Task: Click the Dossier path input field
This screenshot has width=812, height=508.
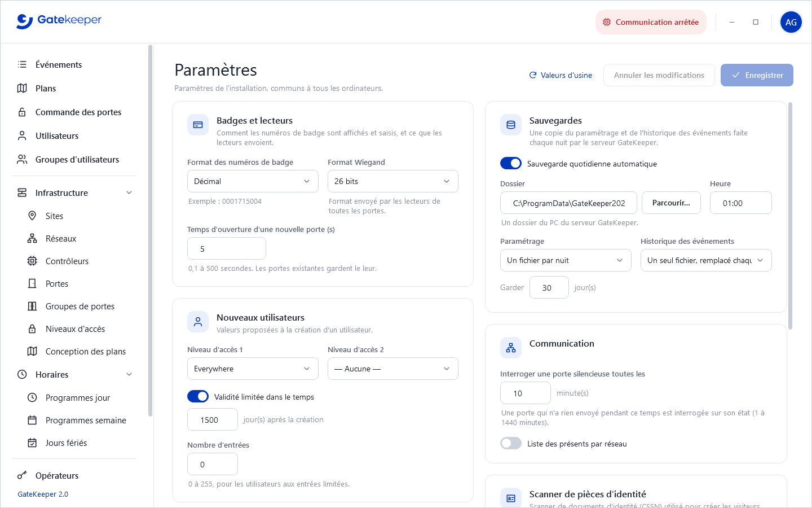Action: tap(568, 203)
